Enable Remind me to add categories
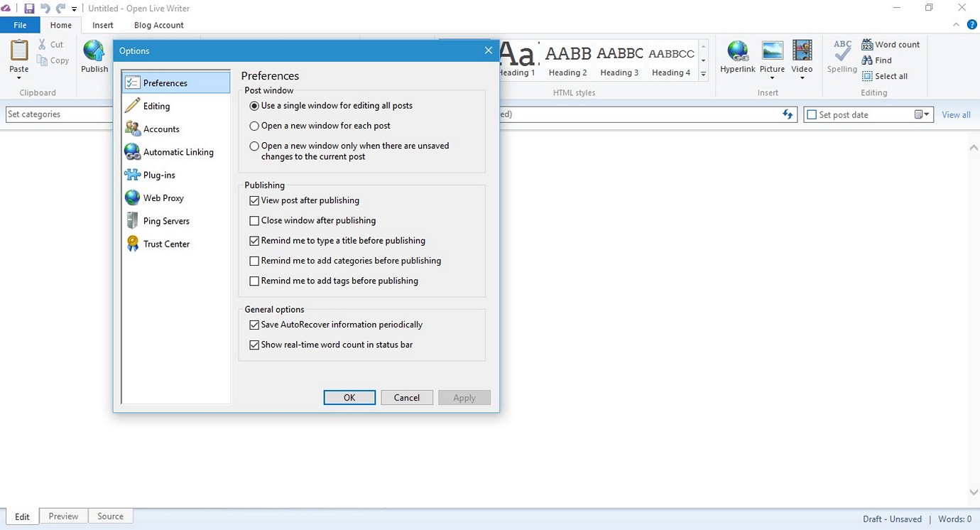This screenshot has width=980, height=530. [254, 261]
